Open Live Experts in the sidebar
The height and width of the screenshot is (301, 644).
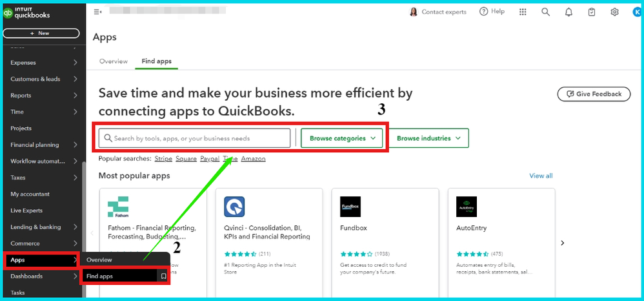[x=26, y=211]
